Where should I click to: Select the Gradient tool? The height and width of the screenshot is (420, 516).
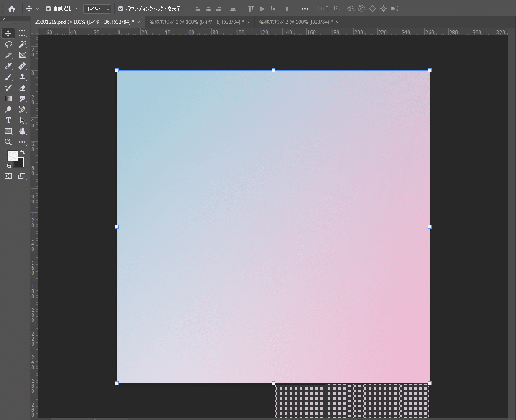pyautogui.click(x=8, y=99)
